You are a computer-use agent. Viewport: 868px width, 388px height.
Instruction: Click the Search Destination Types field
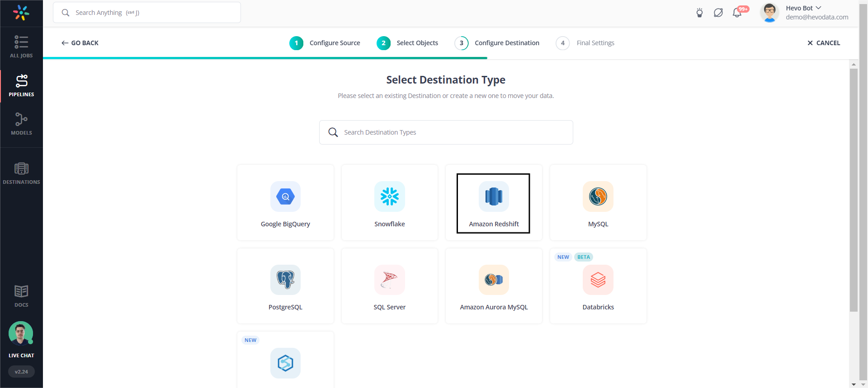[446, 132]
